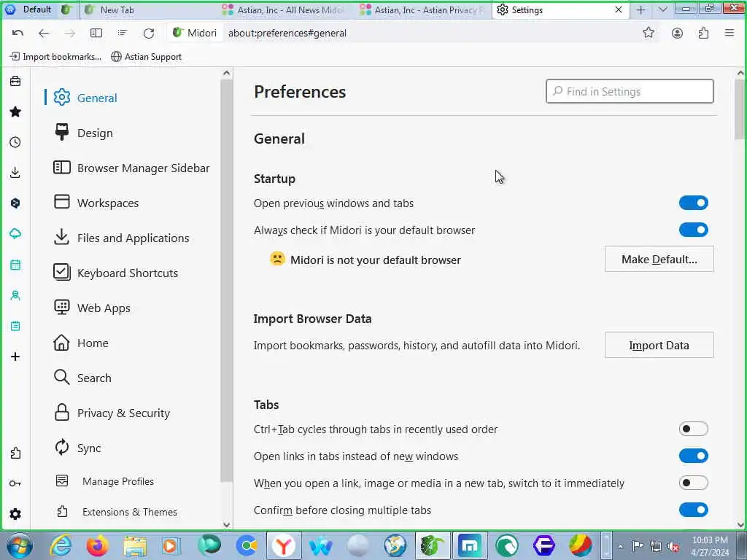747x560 pixels.
Task: Click the undo close tab arrow icon
Action: tap(18, 33)
